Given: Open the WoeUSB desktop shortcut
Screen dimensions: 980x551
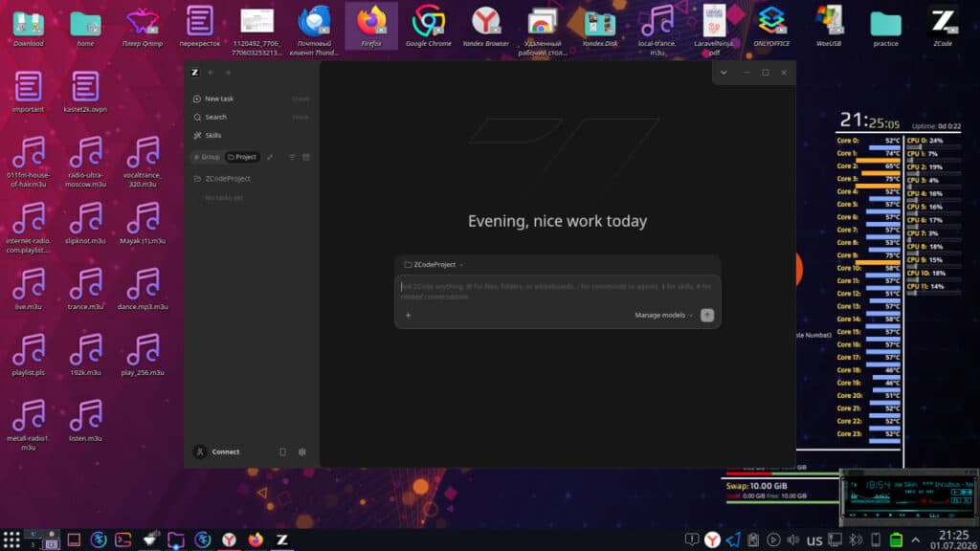Looking at the screenshot, I should [829, 26].
